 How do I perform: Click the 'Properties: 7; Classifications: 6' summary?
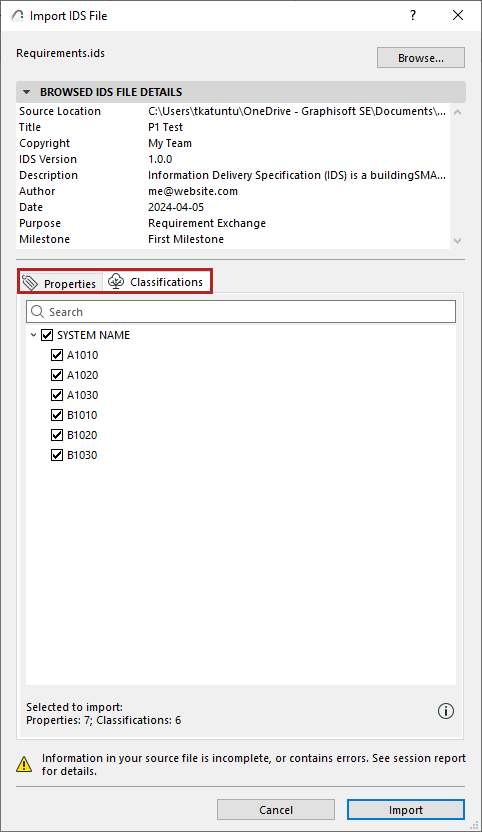104,720
